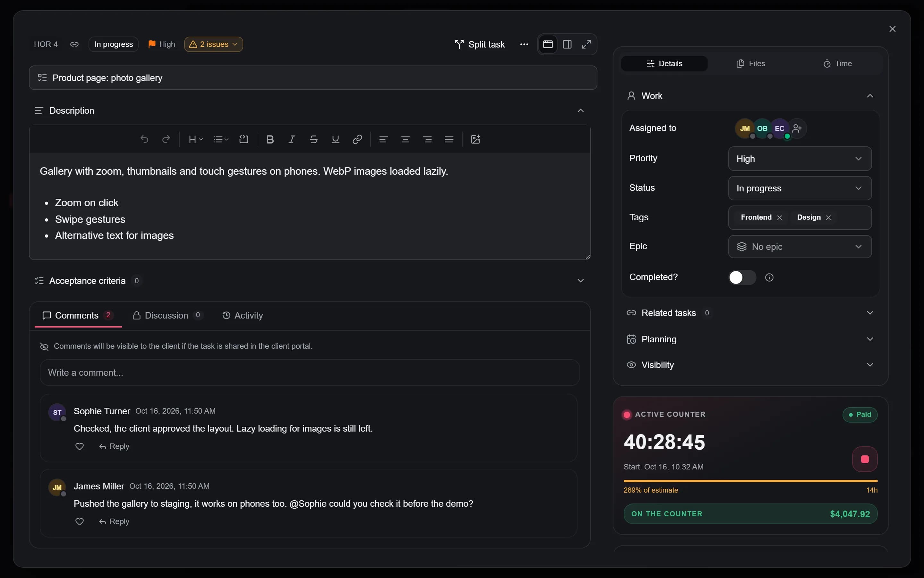The height and width of the screenshot is (578, 924).
Task: Expand task to fullscreen view
Action: click(586, 44)
